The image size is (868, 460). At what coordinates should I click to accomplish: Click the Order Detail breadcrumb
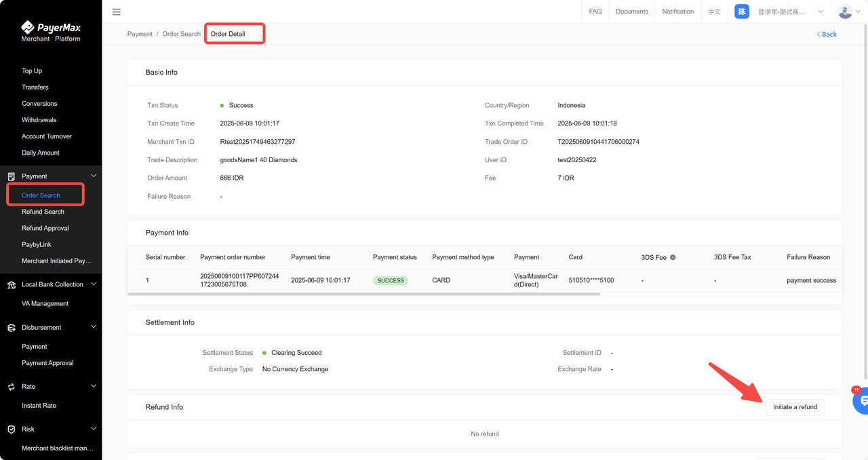click(x=228, y=34)
